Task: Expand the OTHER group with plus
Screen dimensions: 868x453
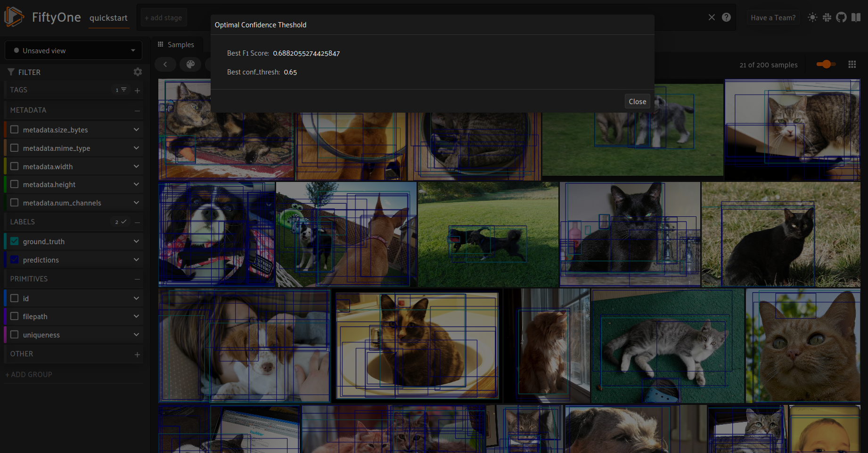Action: coord(137,354)
